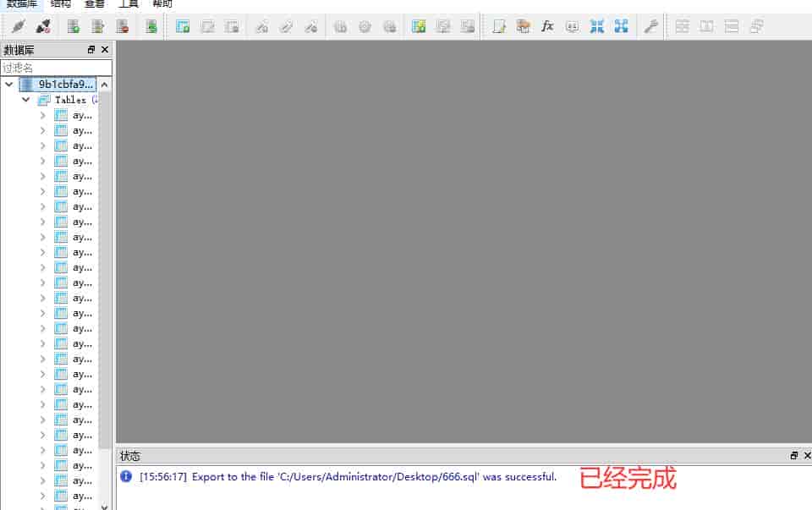Collapse the 9b1cbfa9 database node

point(8,84)
